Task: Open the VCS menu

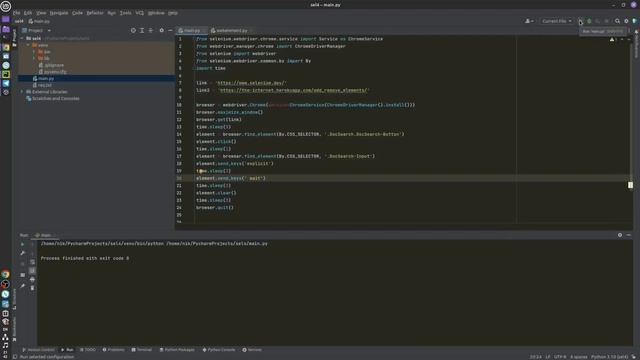Action: tap(140, 13)
